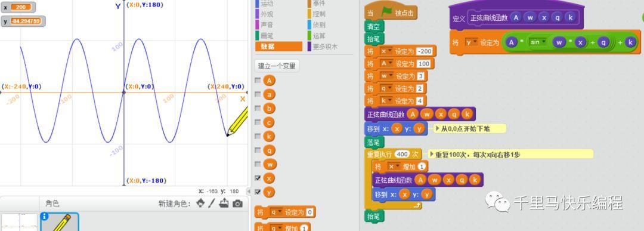Check the box beside variable q

click(258, 150)
